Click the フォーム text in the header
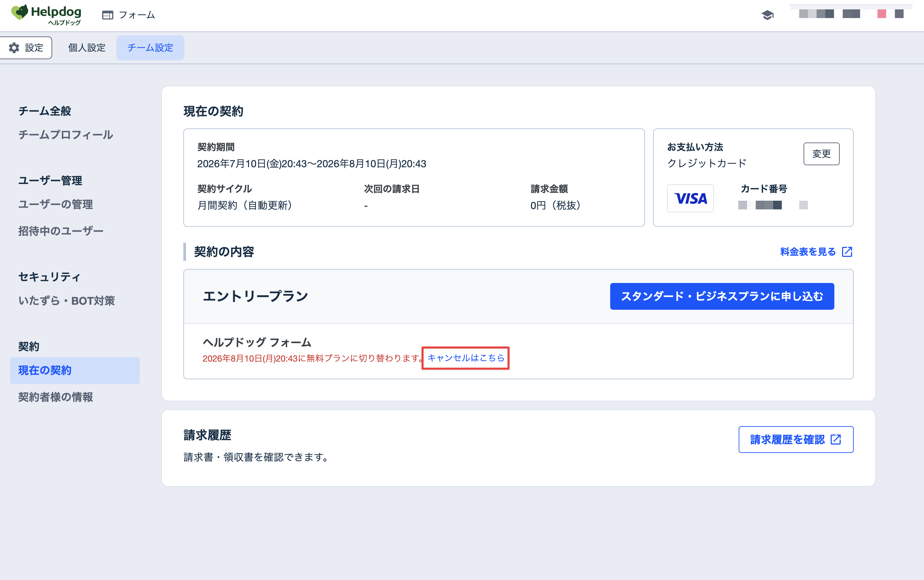 136,15
